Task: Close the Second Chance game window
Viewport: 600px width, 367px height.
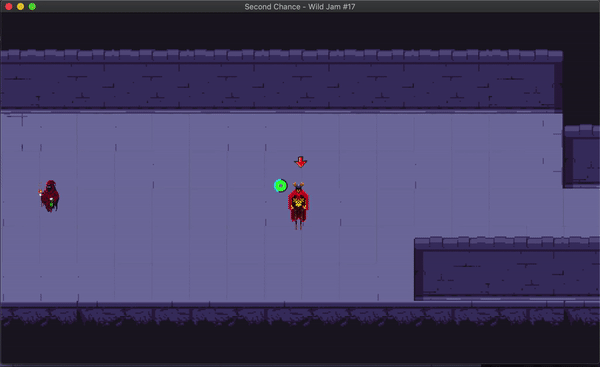Action: pyautogui.click(x=9, y=7)
